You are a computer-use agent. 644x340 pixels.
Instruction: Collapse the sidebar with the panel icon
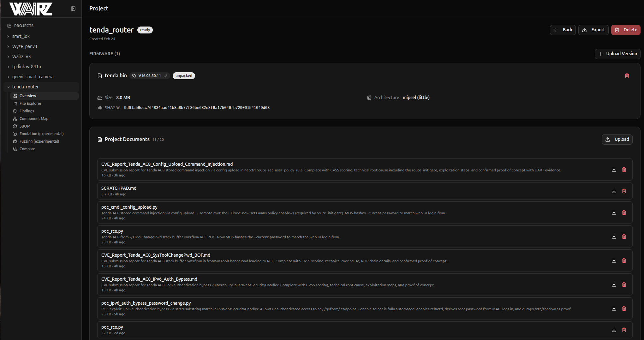tap(73, 9)
